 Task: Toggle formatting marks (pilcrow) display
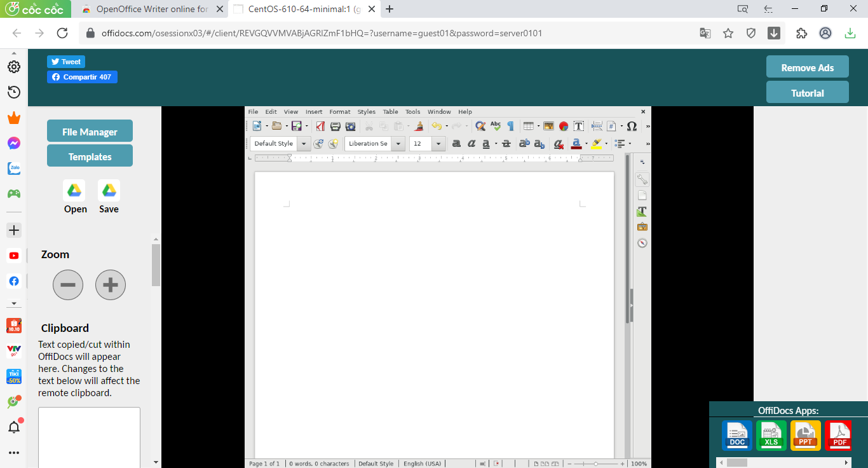(510, 126)
